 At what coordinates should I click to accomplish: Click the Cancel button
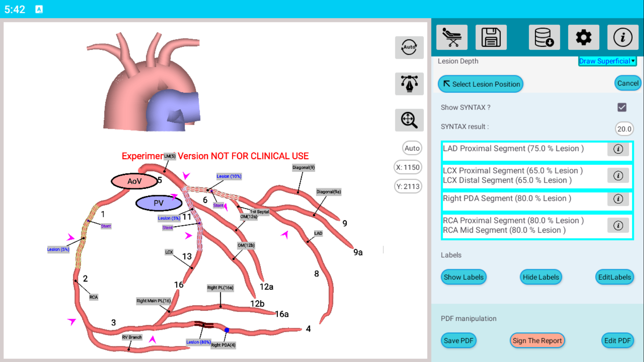pos(627,83)
